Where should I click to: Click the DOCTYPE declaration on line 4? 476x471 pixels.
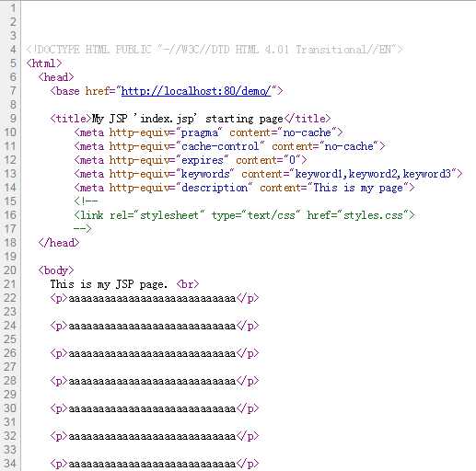coord(215,50)
